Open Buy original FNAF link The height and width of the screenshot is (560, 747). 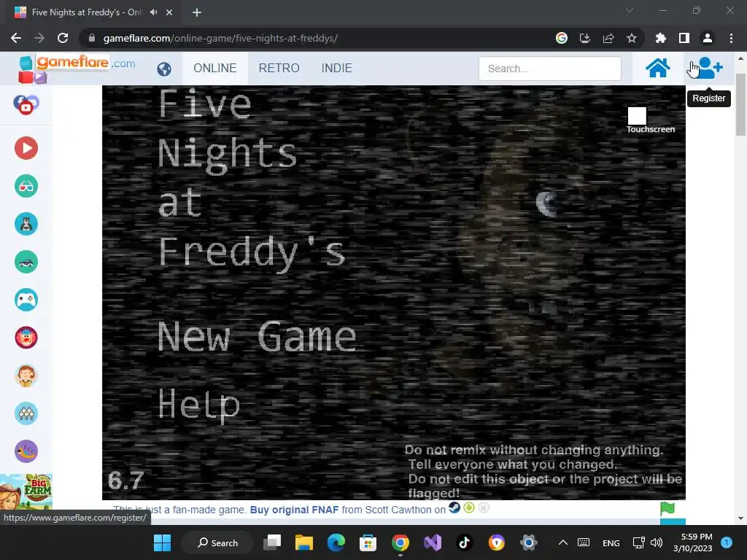[x=294, y=510]
